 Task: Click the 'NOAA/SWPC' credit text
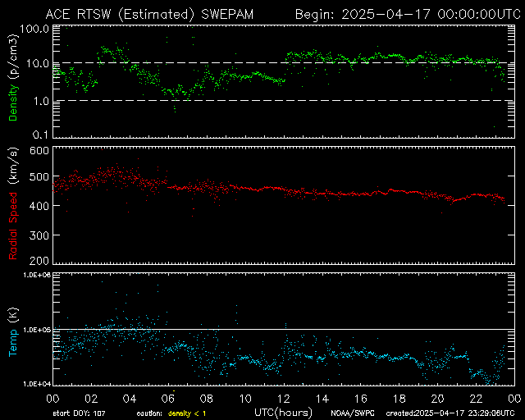point(353,413)
